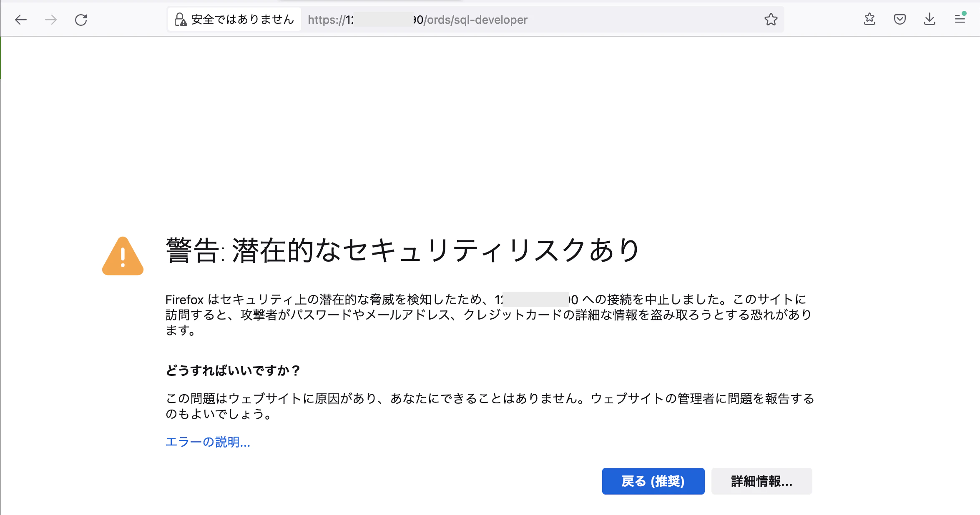Reload the page with the refresh icon
The height and width of the screenshot is (515, 980).
pyautogui.click(x=81, y=20)
